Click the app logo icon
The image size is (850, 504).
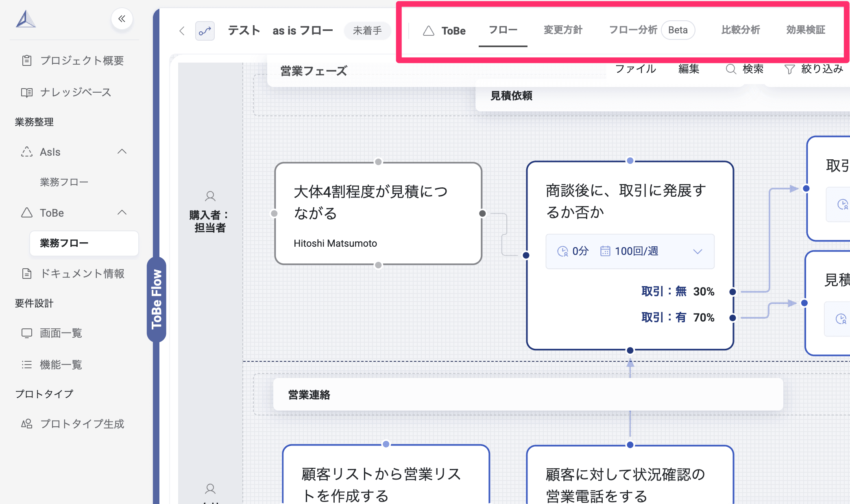pos(26,19)
